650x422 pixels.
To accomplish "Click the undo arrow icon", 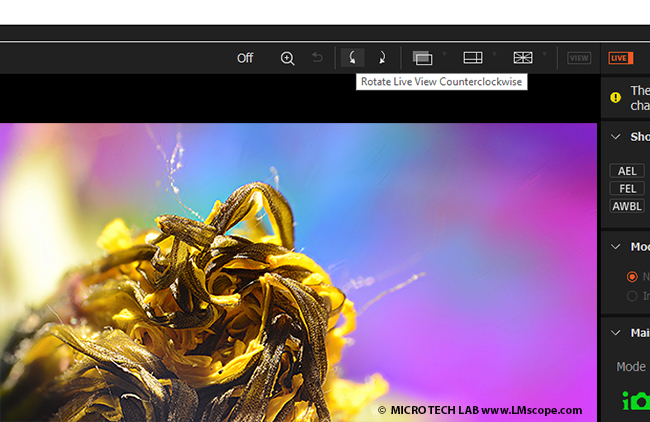I will [x=317, y=58].
